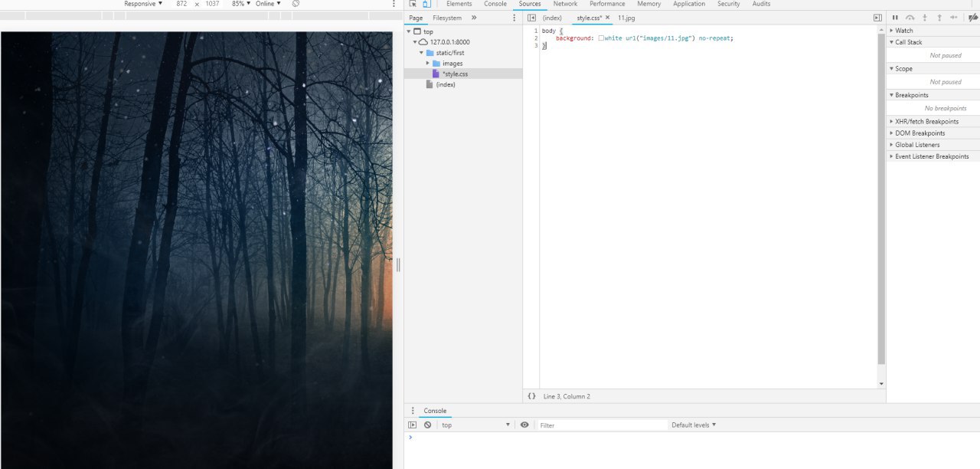Image resolution: width=980 pixels, height=469 pixels.
Task: Open device toolbar three-dot menu
Action: 394,4
